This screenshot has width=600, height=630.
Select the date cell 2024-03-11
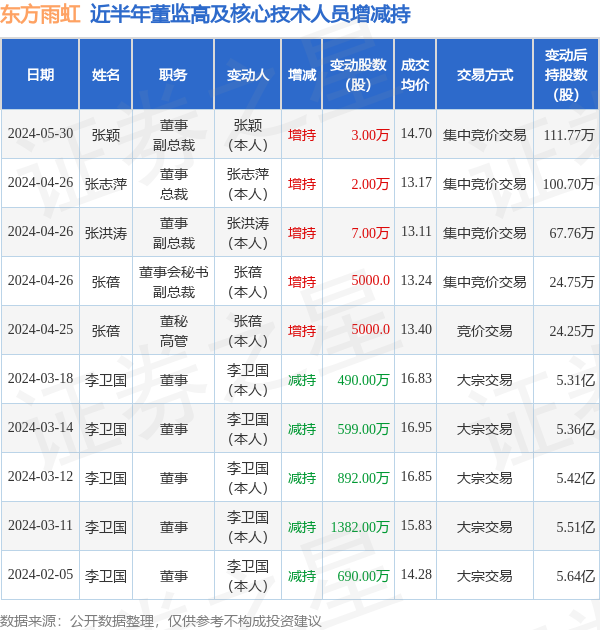40,526
